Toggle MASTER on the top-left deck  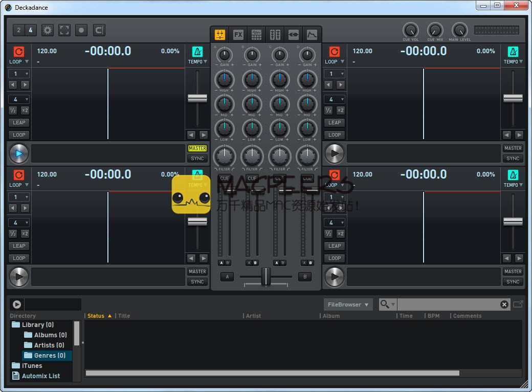[197, 148]
